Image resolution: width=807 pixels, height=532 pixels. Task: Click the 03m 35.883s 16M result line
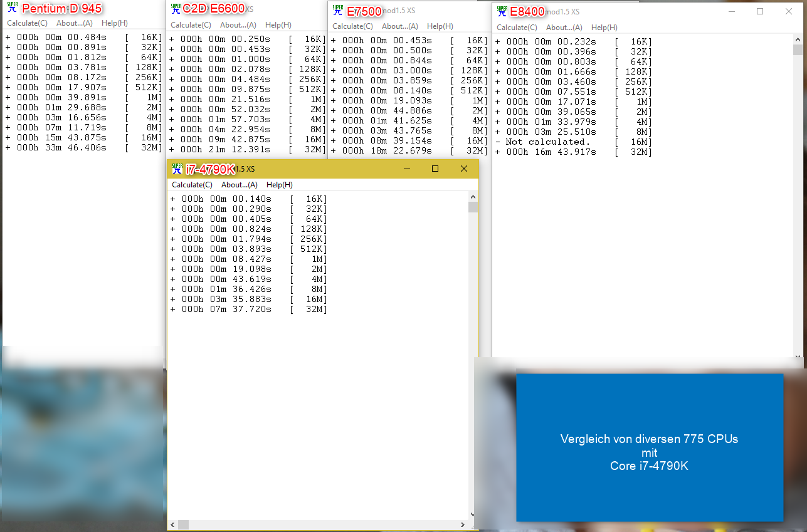pos(249,300)
